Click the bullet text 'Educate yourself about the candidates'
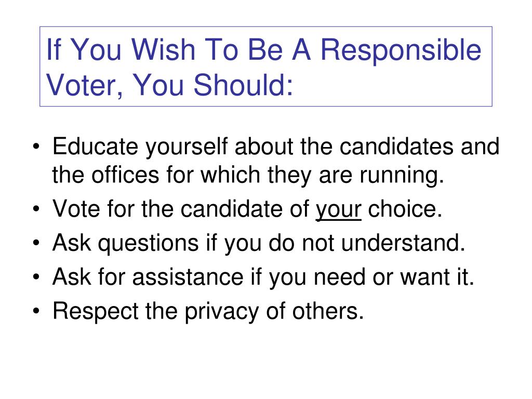 [253, 147]
